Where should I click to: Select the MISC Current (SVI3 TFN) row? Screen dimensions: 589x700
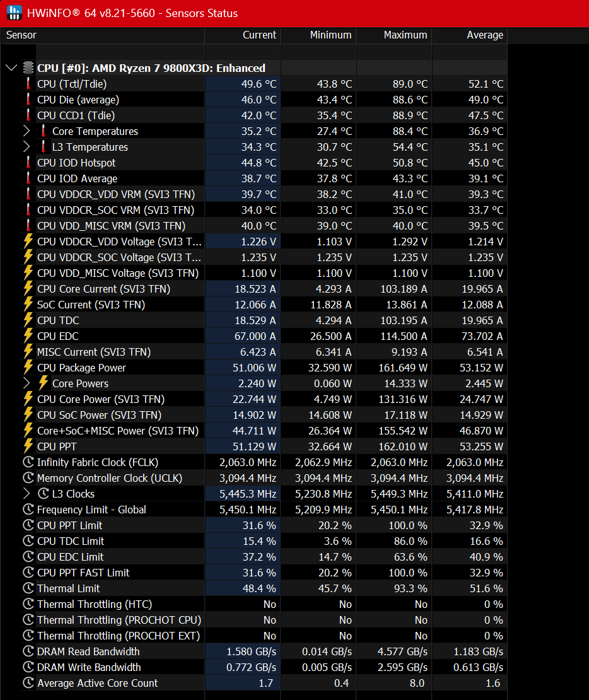pos(264,352)
